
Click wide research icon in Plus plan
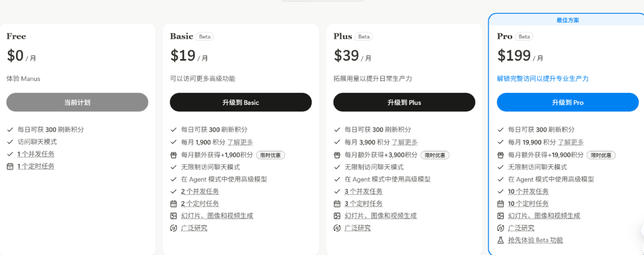click(x=337, y=228)
